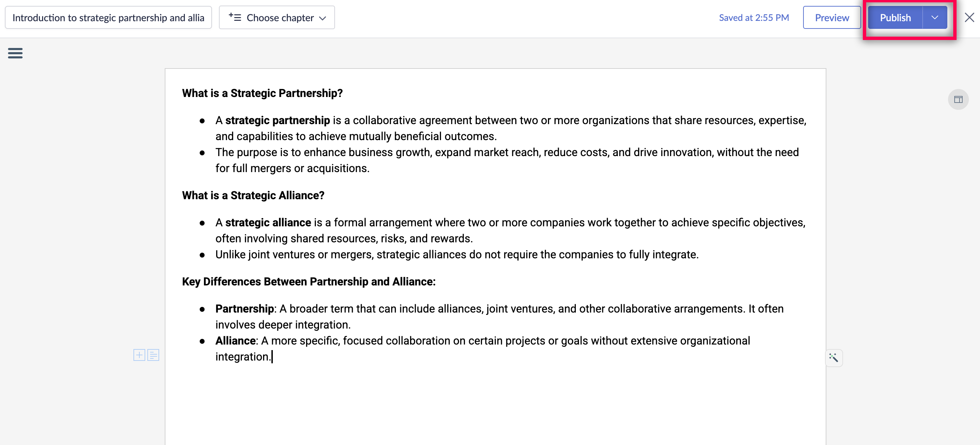Click the 'What is a Strategic Partnership?' heading

tap(262, 93)
